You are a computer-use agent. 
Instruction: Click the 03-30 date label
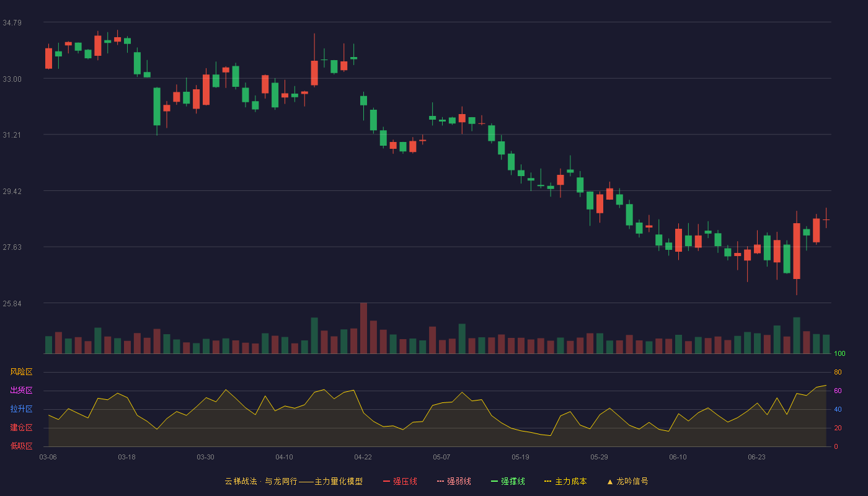coord(205,457)
